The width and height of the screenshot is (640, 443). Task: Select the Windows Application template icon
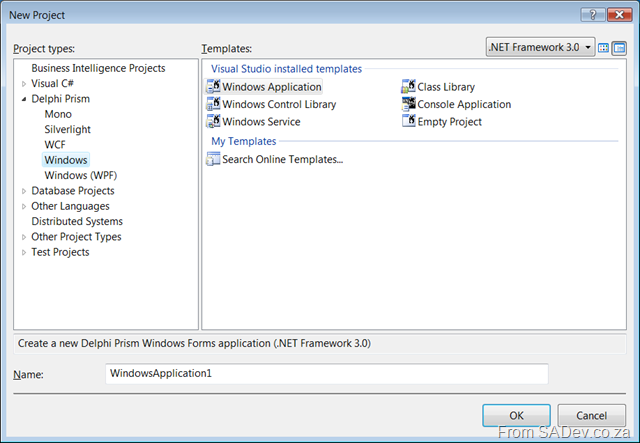coord(213,86)
